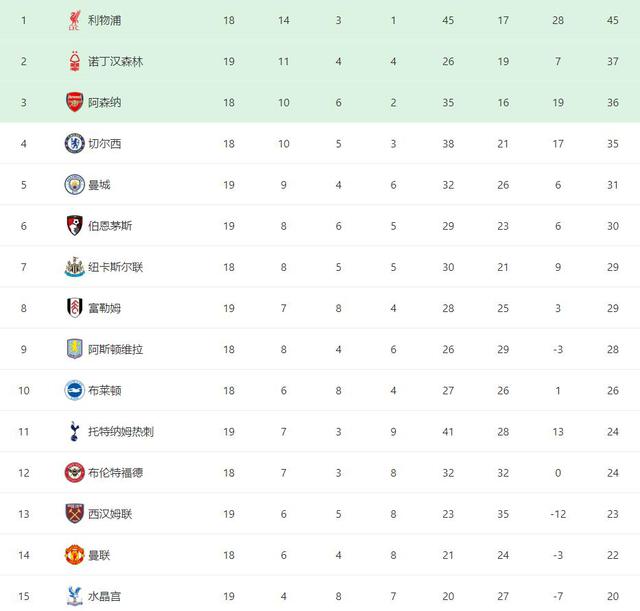Click the Tottenham Hotspur cockerel icon
The image size is (640, 611).
(74, 431)
